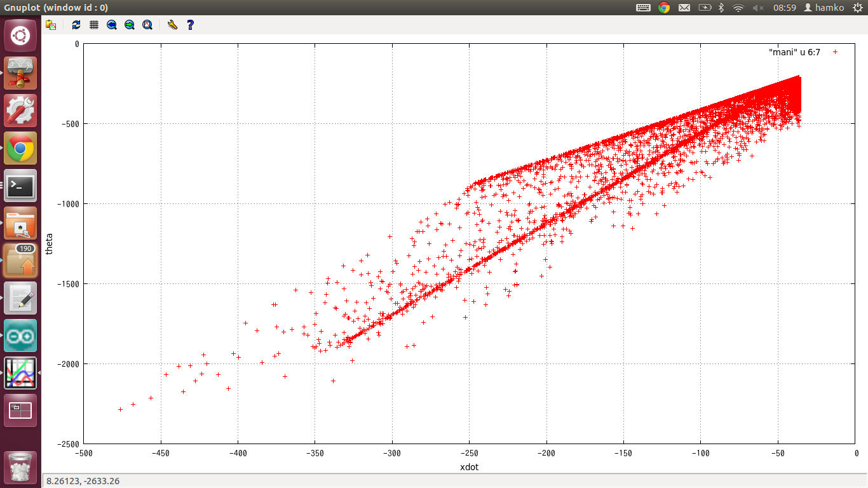The width and height of the screenshot is (868, 488).
Task: Toggle the "mani" u 6:7 legend entry
Action: tap(794, 52)
